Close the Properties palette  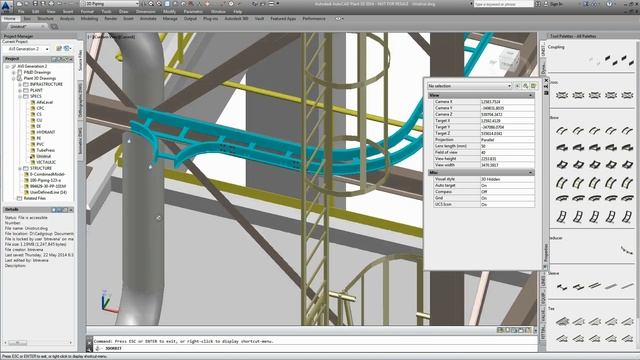click(x=546, y=80)
